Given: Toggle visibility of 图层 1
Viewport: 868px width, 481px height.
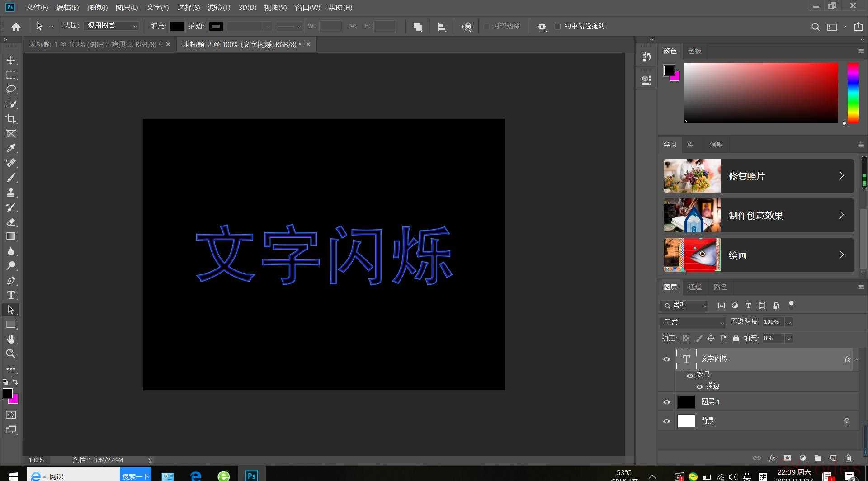Looking at the screenshot, I should 666,402.
